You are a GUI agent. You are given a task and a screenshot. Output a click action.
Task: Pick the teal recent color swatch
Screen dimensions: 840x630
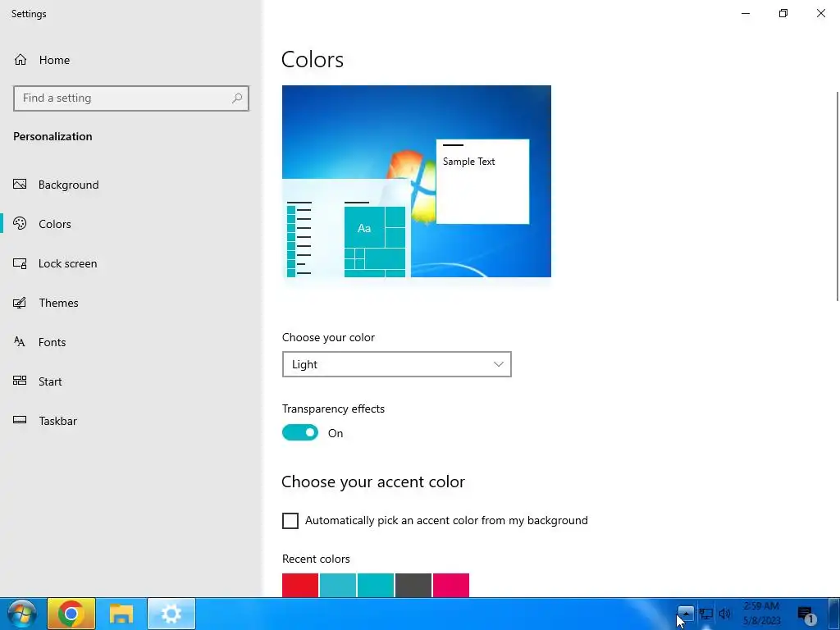376,585
